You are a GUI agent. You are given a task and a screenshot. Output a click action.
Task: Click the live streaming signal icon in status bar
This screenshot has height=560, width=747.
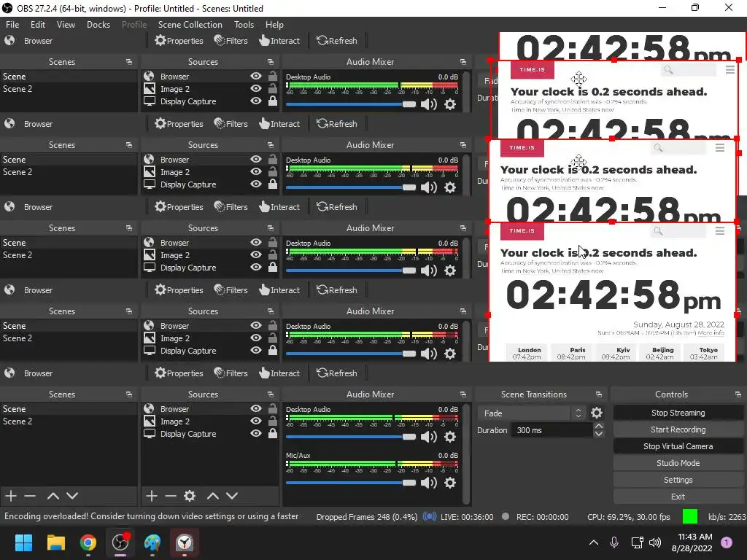point(429,517)
